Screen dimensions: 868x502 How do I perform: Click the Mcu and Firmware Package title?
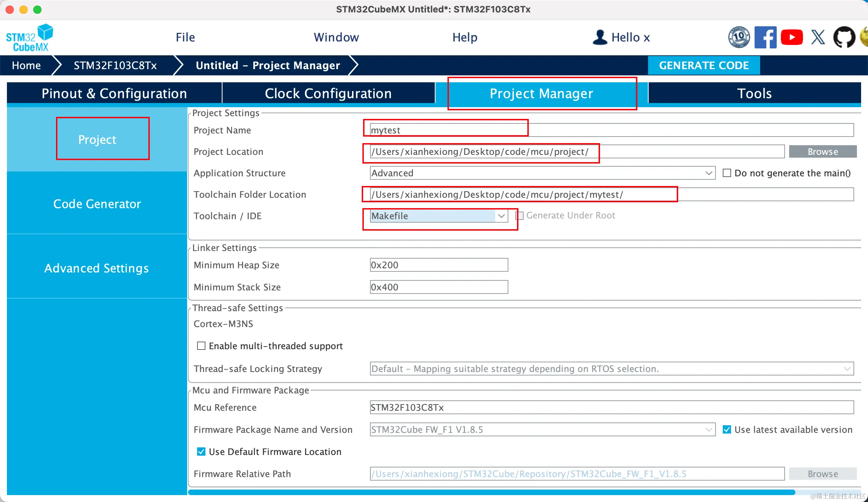251,390
